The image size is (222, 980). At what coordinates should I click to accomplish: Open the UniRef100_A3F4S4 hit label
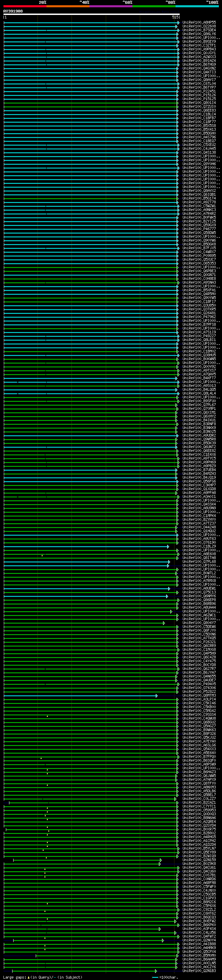(x=199, y=929)
